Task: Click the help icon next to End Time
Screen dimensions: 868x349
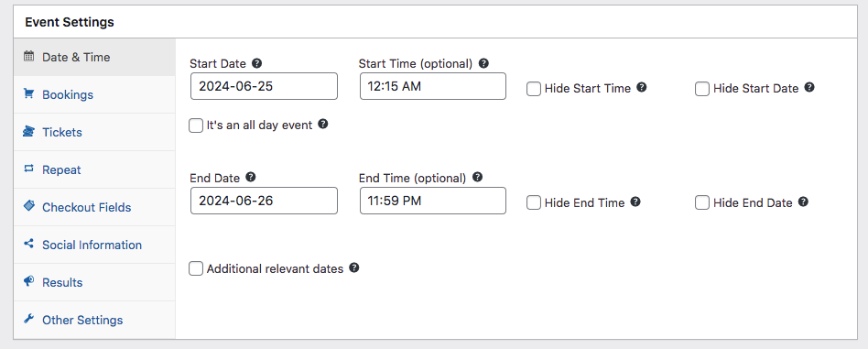Action: coord(477,178)
